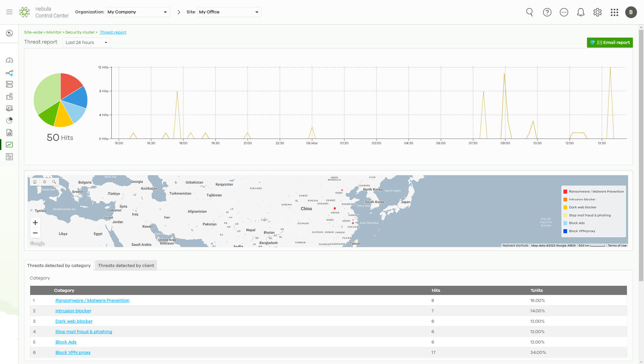Open the apps grid launcher icon
Screen dimensions: 644x364
(x=614, y=12)
